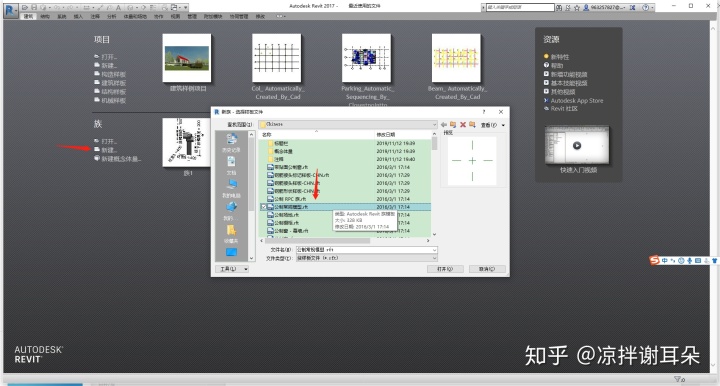720x386 pixels.
Task: Click the Save icon in quick access toolbar
Action: pos(34,7)
